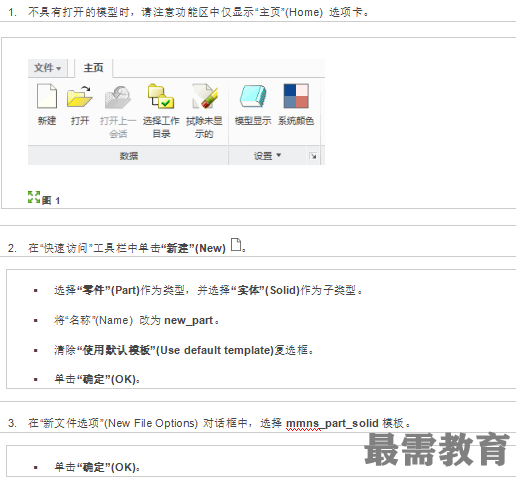Click the green expand-figure icon near 图 1
516x489 pixels.
pyautogui.click(x=34, y=197)
